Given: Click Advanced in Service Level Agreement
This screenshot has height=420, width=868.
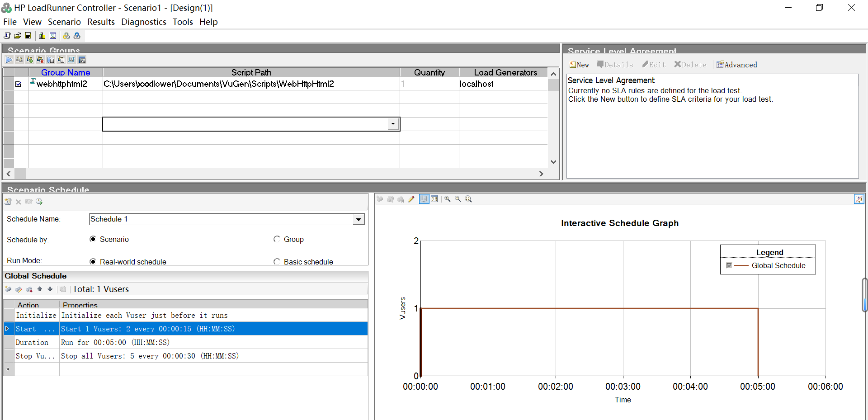Looking at the screenshot, I should 737,65.
